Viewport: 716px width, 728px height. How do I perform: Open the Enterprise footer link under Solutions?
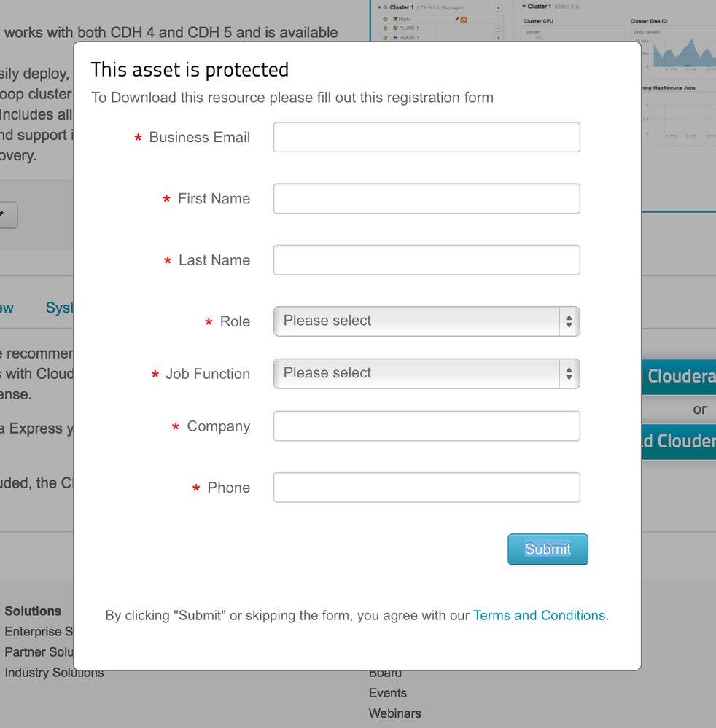(38, 631)
